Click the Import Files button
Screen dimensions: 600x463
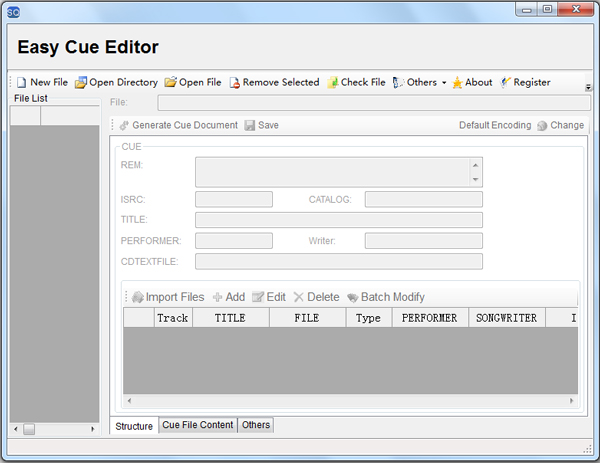click(168, 297)
